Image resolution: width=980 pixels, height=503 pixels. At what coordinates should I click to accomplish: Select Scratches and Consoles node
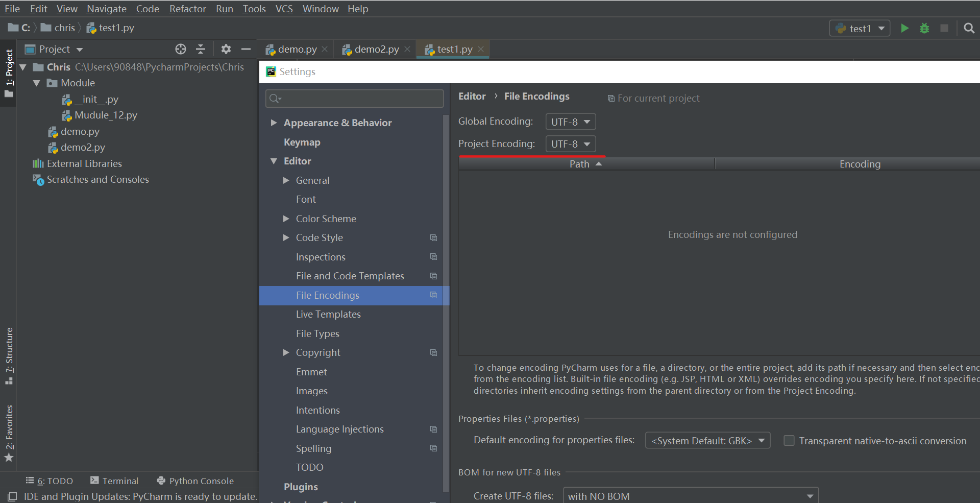click(x=97, y=179)
